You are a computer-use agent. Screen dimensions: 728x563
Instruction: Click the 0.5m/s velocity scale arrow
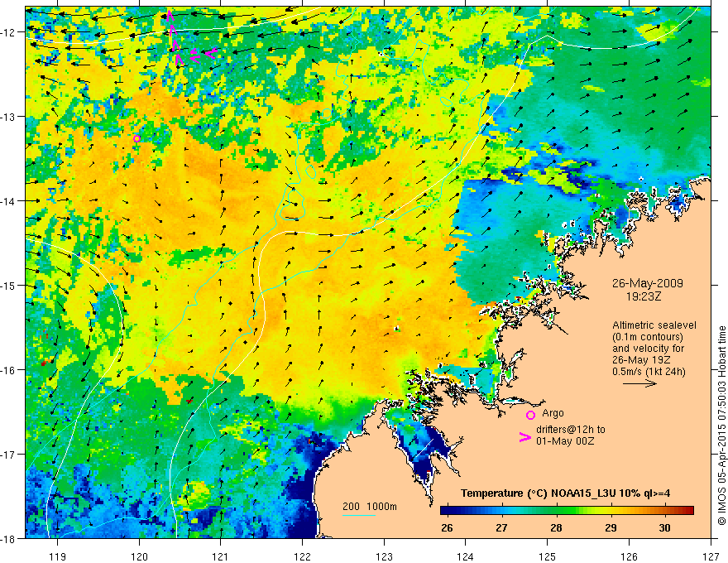pos(639,383)
